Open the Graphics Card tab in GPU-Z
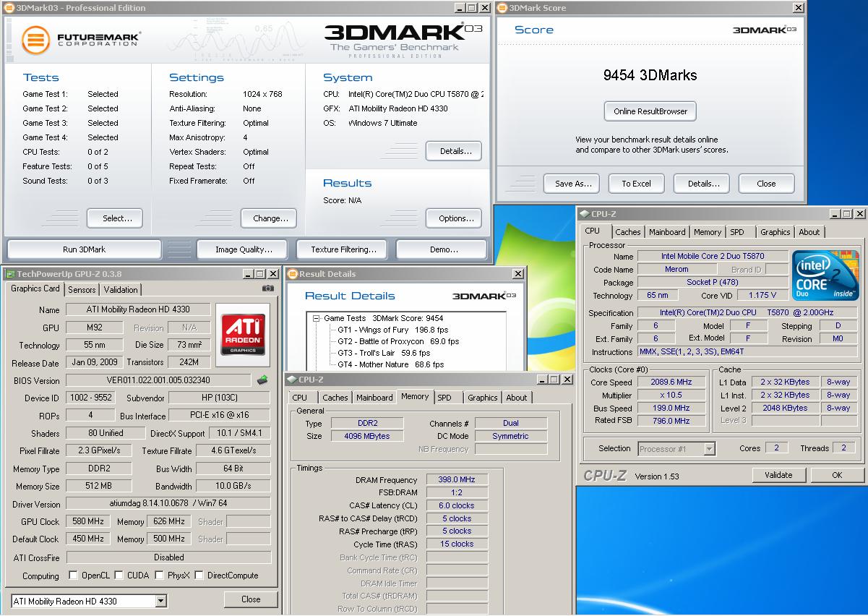This screenshot has width=868, height=616. pyautogui.click(x=35, y=288)
